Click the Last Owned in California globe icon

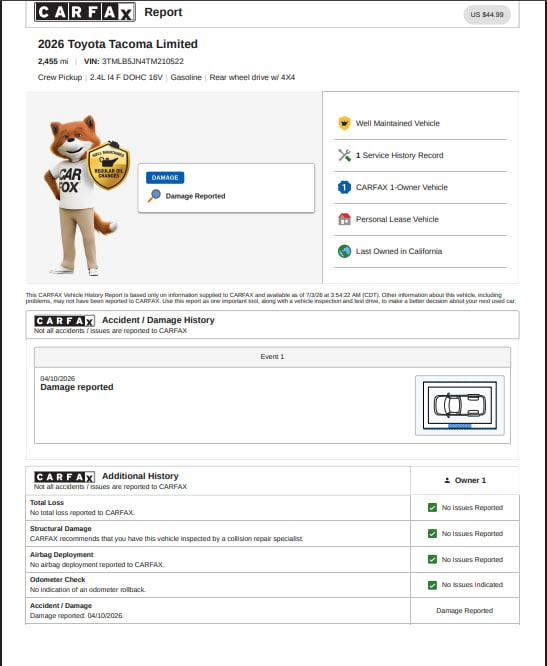pos(344,251)
